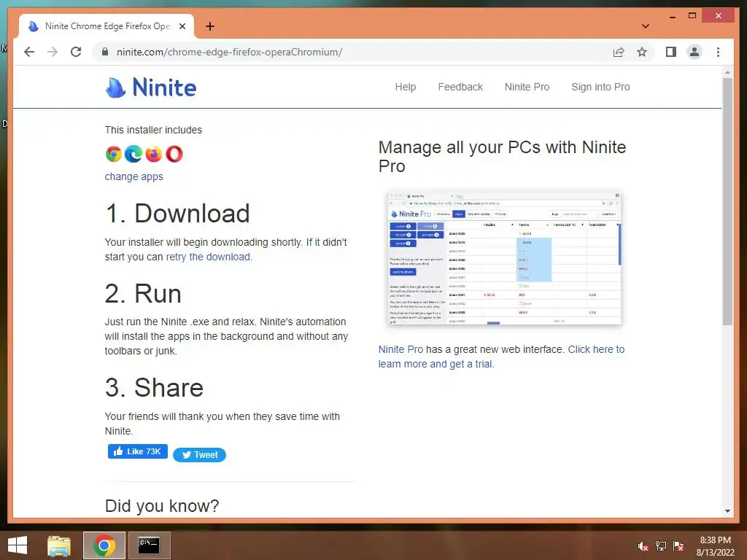Expand the tab search chevron
The width and height of the screenshot is (747, 560).
[646, 26]
